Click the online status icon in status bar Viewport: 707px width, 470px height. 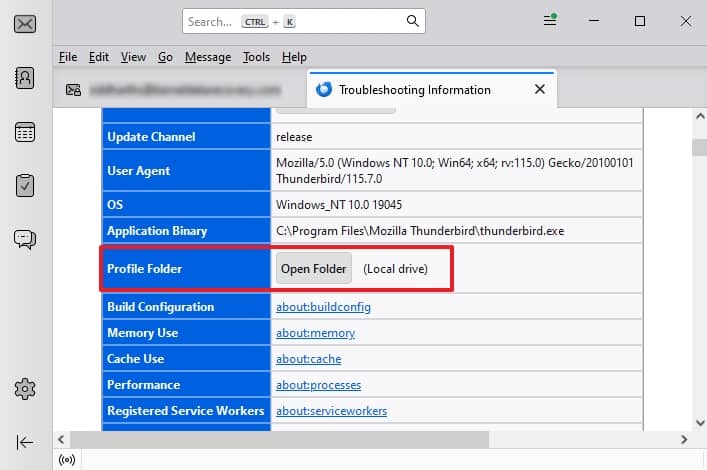pos(67,460)
